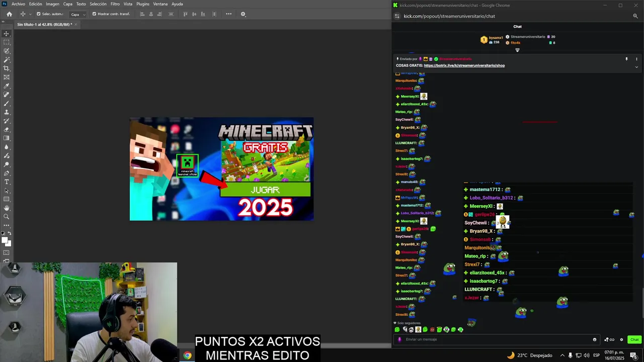Select the Sin título-1 document tab
Viewport: 644px width, 362px height.
pyautogui.click(x=44, y=24)
